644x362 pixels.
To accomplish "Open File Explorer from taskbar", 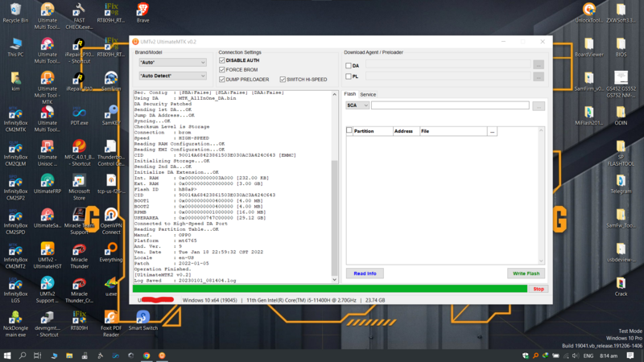I will [69, 356].
